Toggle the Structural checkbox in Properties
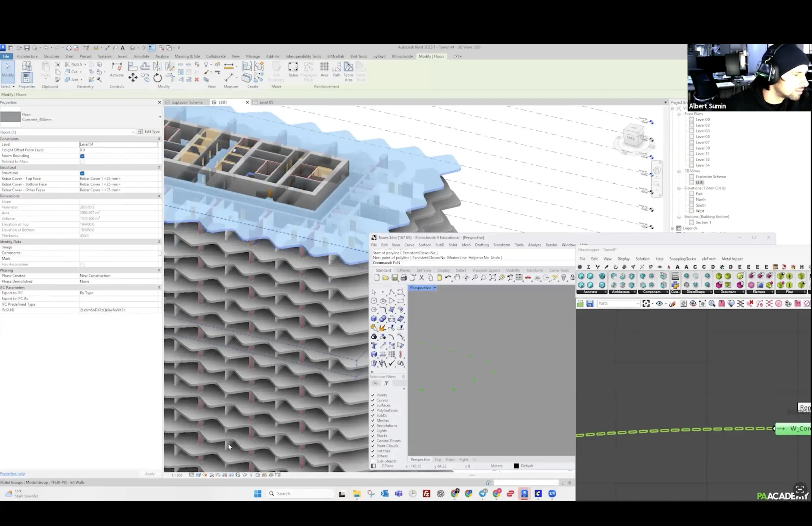Screen dimensions: 812x526 click(x=82, y=174)
